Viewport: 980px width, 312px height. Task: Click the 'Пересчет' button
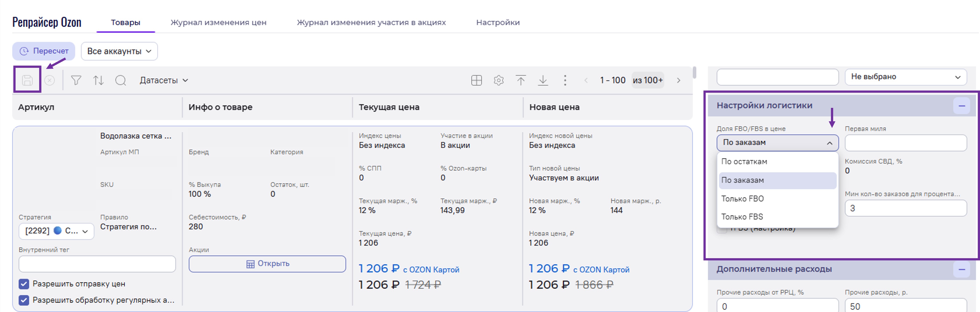[44, 51]
